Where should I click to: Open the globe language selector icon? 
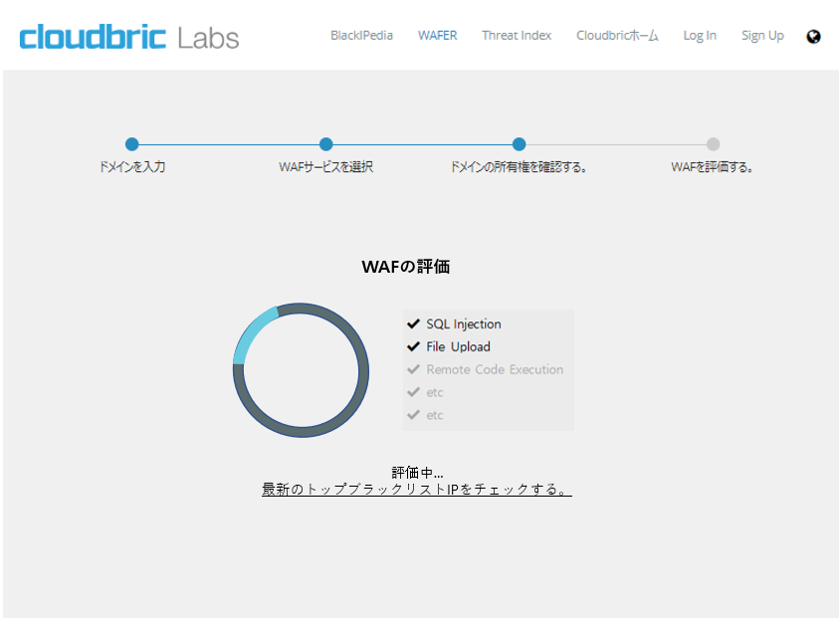tap(813, 37)
